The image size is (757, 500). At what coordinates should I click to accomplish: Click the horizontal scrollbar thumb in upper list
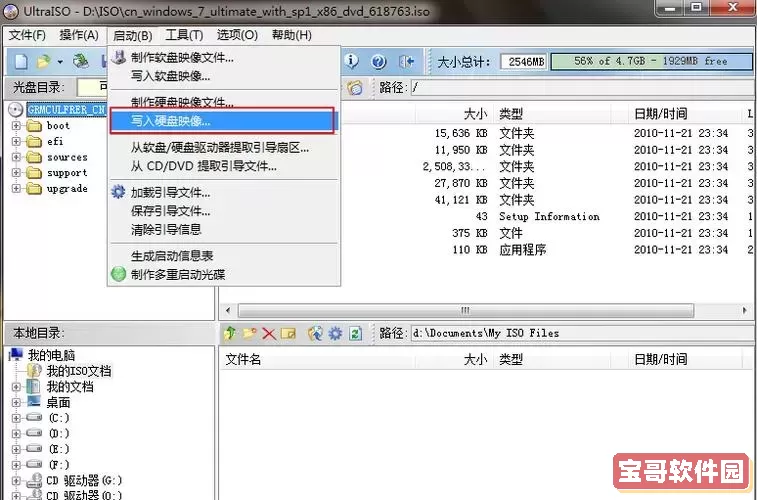pos(465,310)
